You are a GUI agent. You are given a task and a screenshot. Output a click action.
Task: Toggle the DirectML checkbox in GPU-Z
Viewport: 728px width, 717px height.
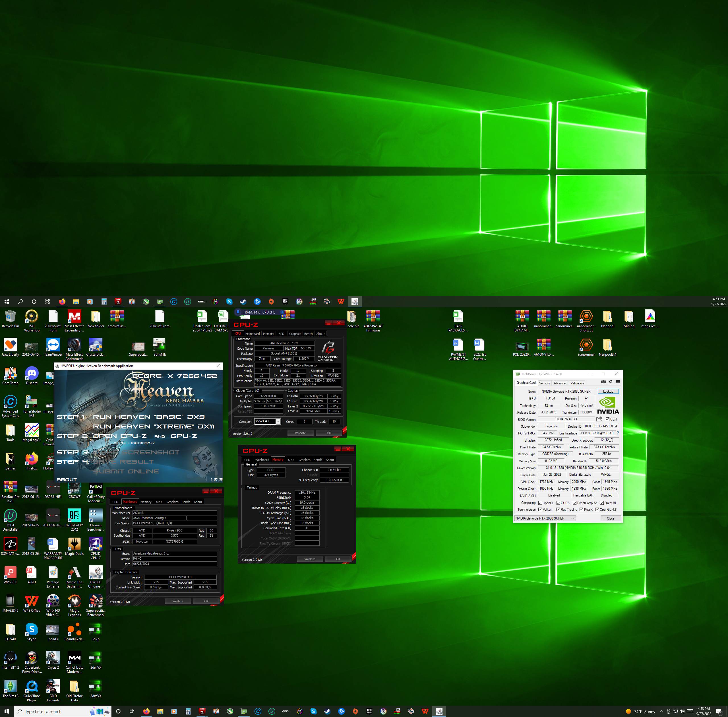(x=602, y=503)
